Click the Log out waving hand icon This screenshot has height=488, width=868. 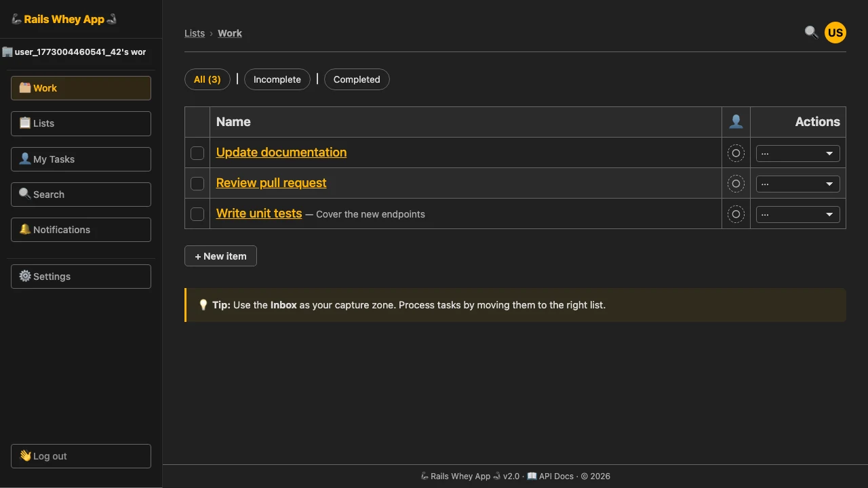click(25, 455)
